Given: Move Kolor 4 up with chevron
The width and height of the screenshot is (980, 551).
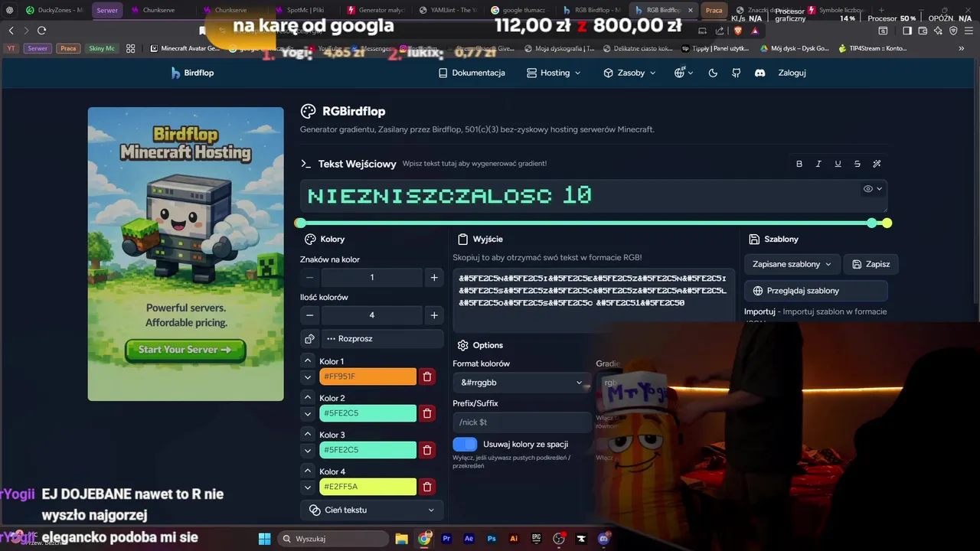Looking at the screenshot, I should click(x=308, y=471).
